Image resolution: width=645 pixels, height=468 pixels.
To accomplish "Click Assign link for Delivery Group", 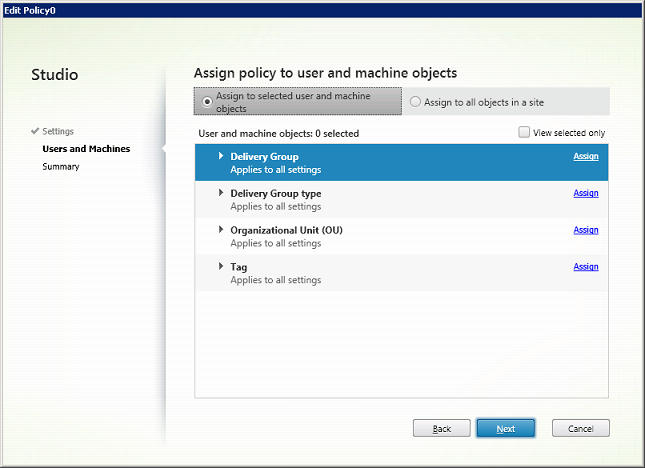I will [x=585, y=157].
